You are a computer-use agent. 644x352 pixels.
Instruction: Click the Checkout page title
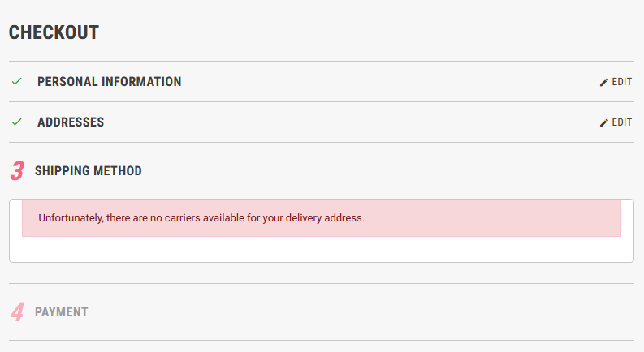click(54, 32)
